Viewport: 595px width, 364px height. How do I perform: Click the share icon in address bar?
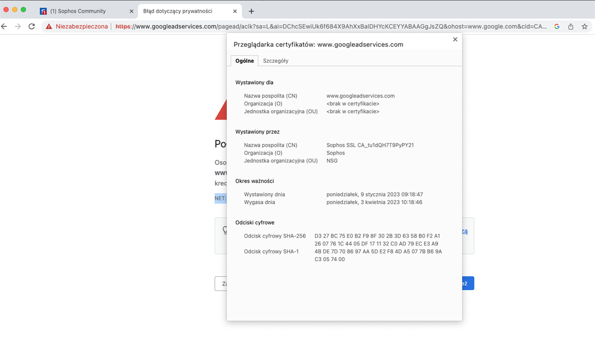click(x=571, y=26)
